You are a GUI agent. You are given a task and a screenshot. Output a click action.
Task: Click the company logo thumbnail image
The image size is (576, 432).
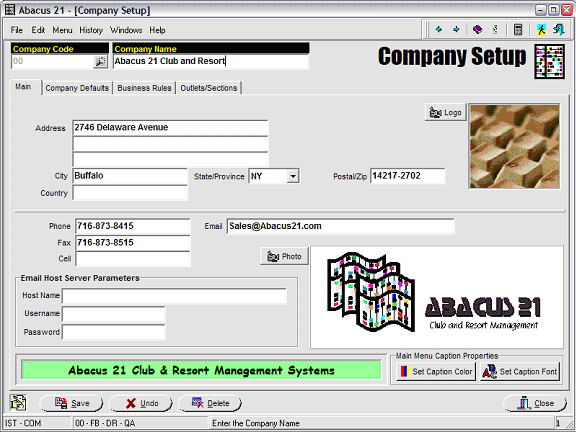click(x=515, y=146)
